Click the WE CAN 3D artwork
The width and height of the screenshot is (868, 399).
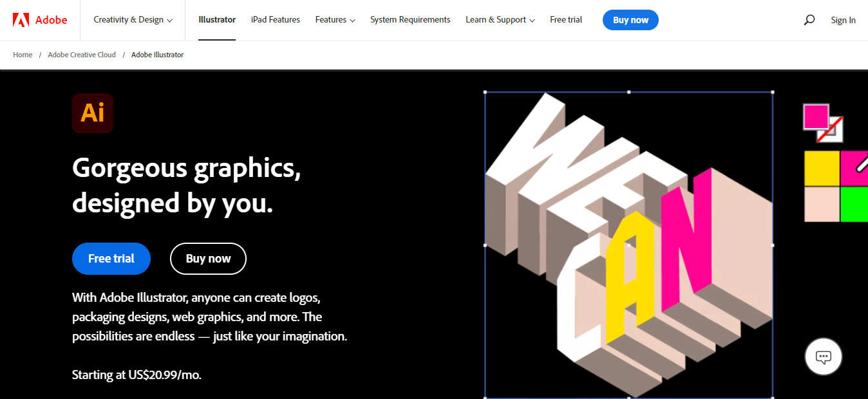pos(628,245)
